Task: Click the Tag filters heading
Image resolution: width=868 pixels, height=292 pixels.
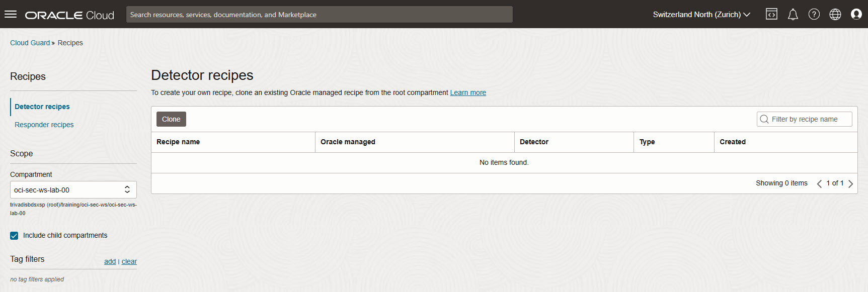Action: (x=27, y=259)
